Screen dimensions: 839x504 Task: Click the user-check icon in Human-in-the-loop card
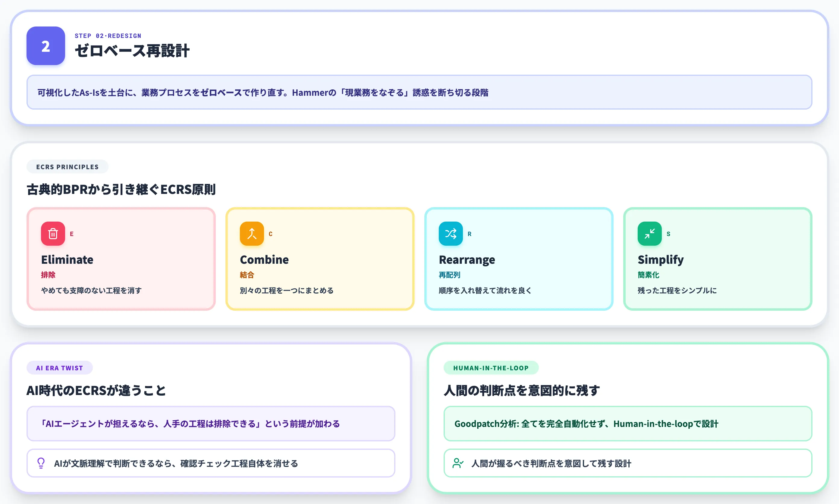click(458, 463)
